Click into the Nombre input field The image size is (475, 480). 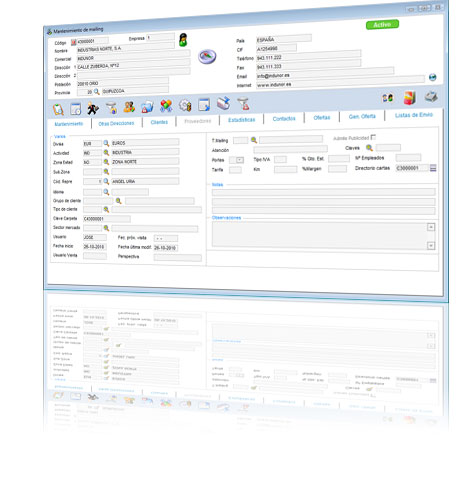[125, 48]
